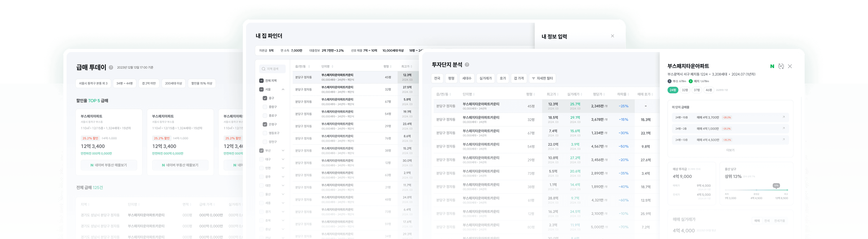The image size is (868, 239).
Task: Click 더보기 under 이 단지 급매물
Action: coord(730,150)
